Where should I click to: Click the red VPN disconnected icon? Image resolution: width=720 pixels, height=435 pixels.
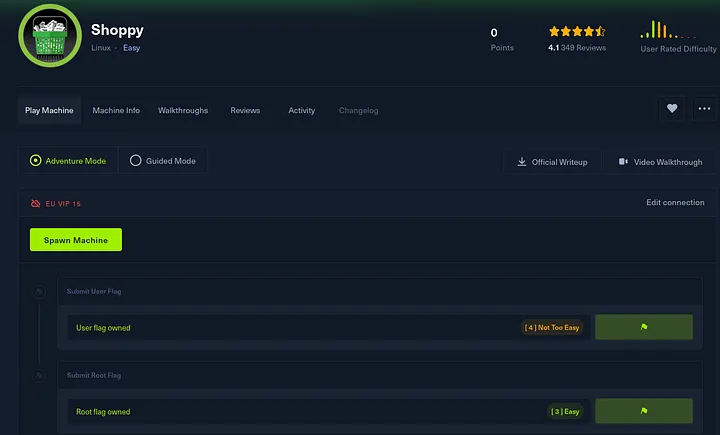tap(36, 203)
